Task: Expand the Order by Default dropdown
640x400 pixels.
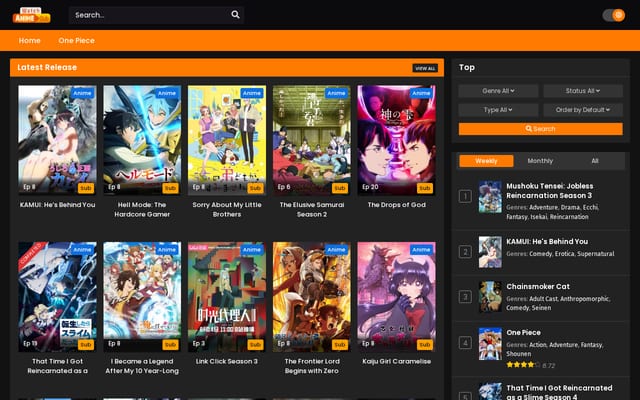Action: pos(583,110)
